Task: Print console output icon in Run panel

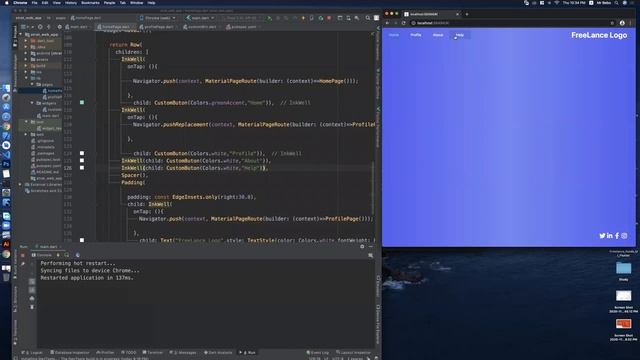Action: pyautogui.click(x=32, y=299)
